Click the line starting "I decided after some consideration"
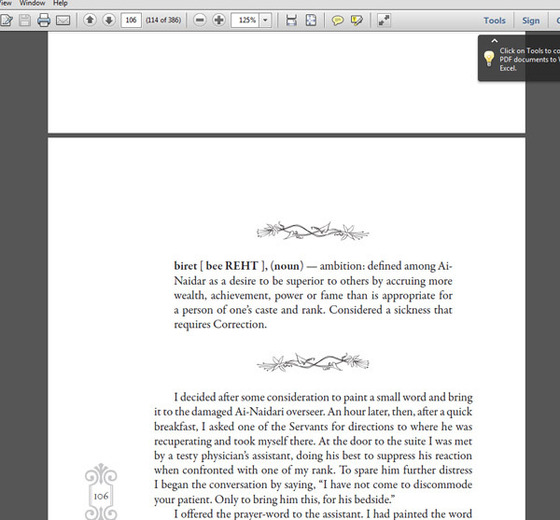 (323, 397)
